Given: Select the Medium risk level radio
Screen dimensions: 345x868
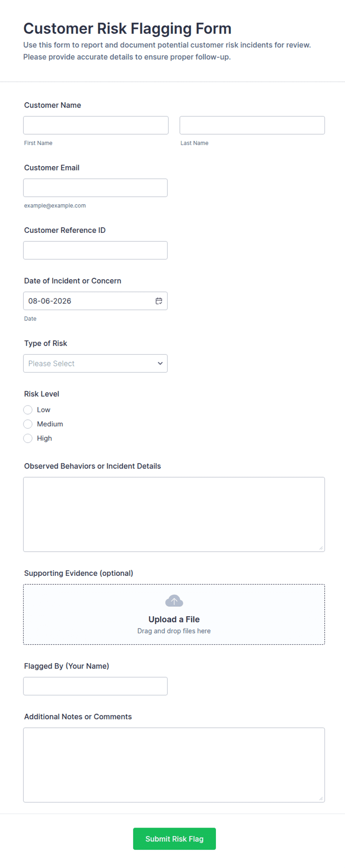Looking at the screenshot, I should coord(28,424).
